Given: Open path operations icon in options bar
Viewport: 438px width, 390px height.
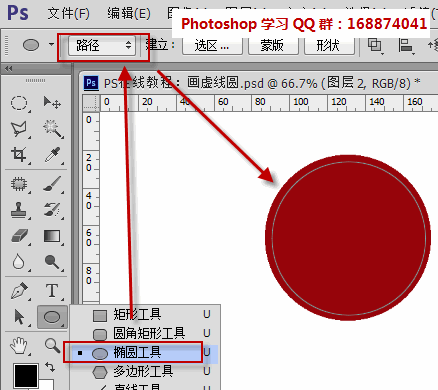Looking at the screenshot, I should (375, 46).
